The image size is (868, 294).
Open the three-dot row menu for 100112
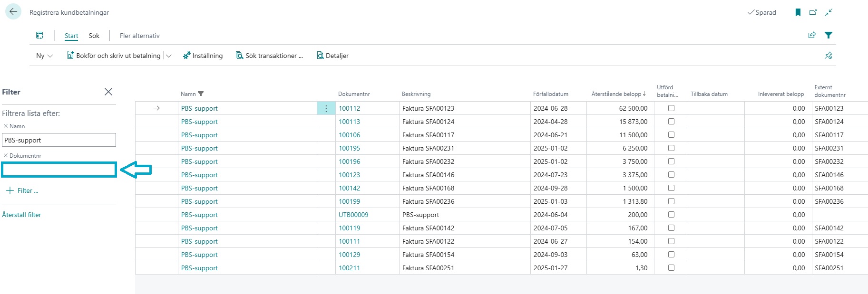326,109
